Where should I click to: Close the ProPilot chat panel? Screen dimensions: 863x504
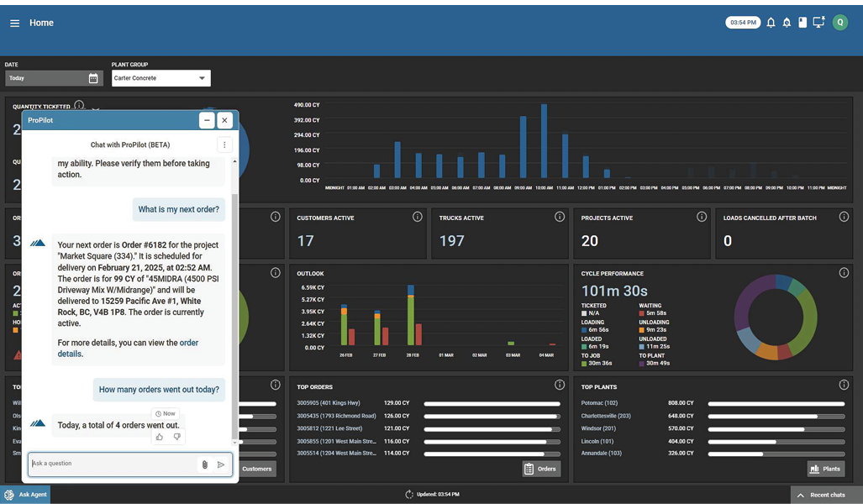tap(224, 120)
